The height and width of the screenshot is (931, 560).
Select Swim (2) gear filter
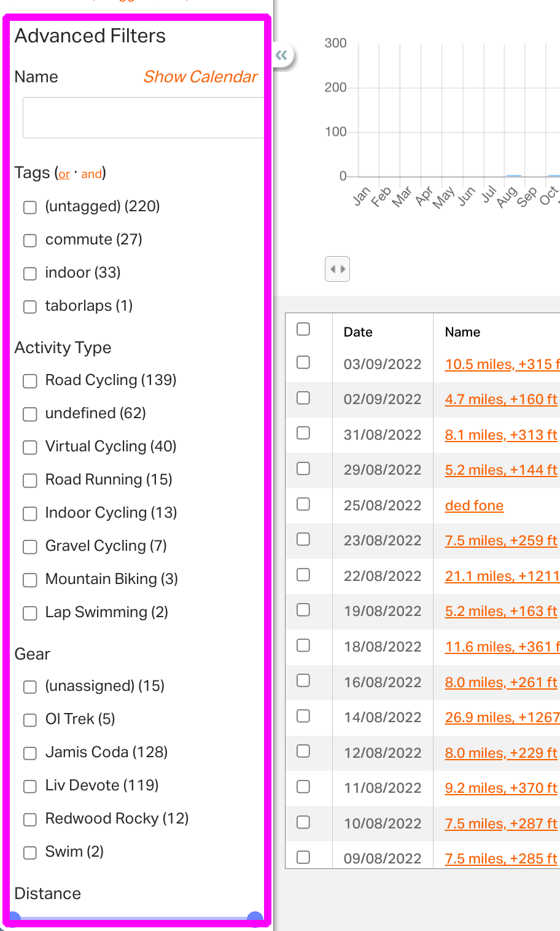tap(30, 853)
